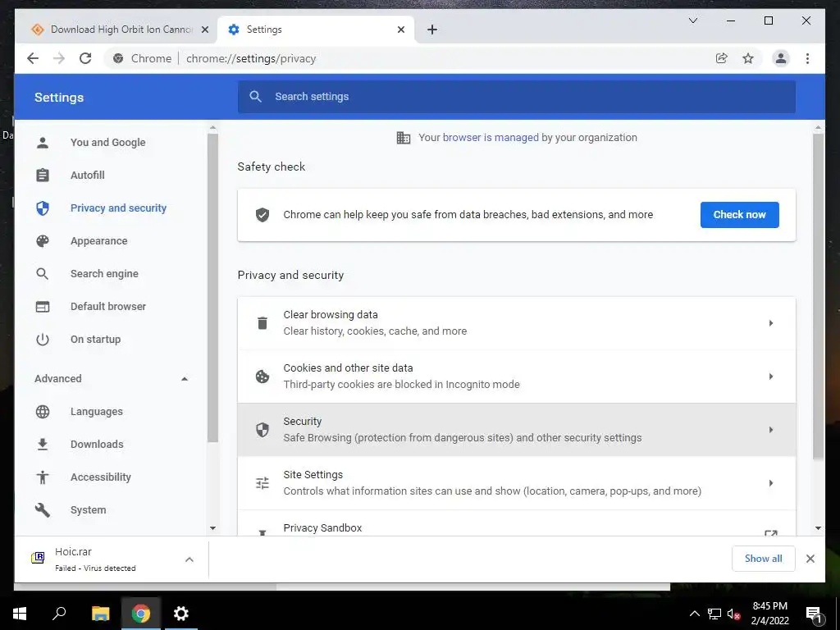Reload the current page
The width and height of the screenshot is (840, 630).
pyautogui.click(x=85, y=58)
